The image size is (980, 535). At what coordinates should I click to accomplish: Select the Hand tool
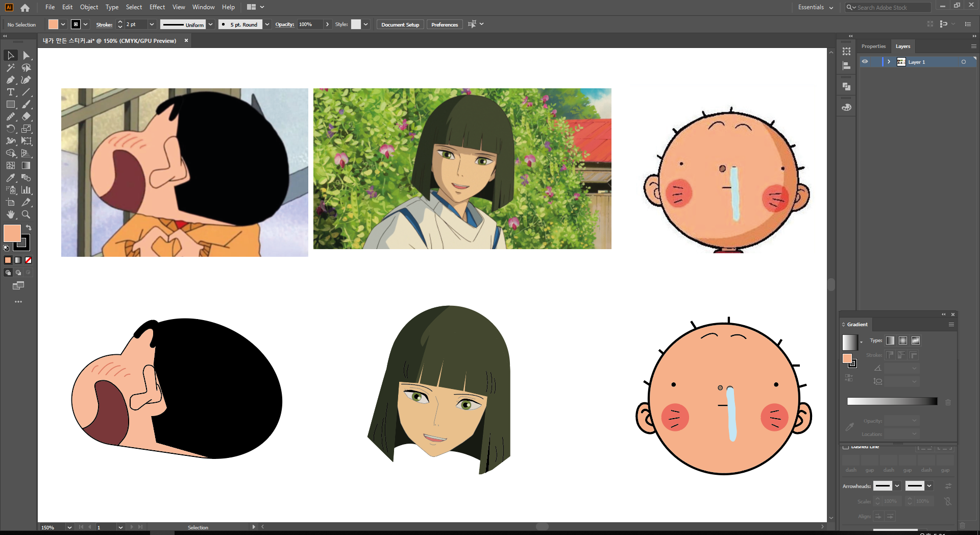tap(10, 214)
